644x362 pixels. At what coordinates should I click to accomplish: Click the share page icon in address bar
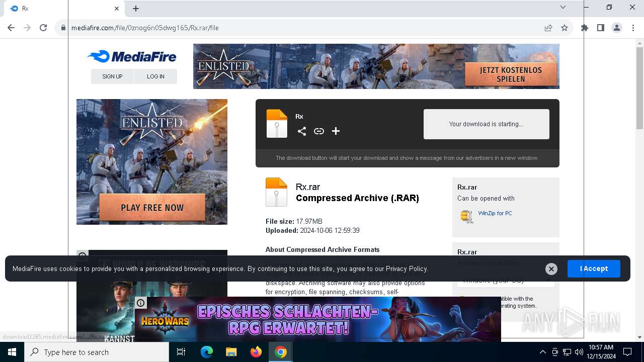coord(548,28)
